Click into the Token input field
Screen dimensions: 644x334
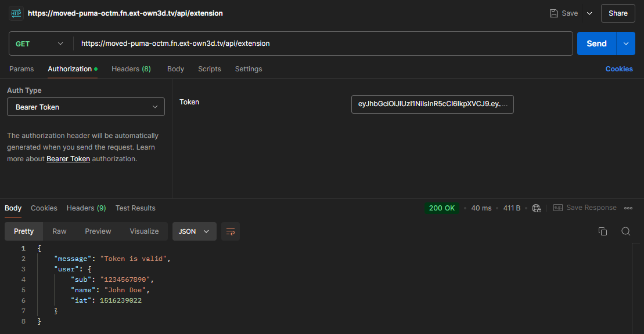click(432, 104)
